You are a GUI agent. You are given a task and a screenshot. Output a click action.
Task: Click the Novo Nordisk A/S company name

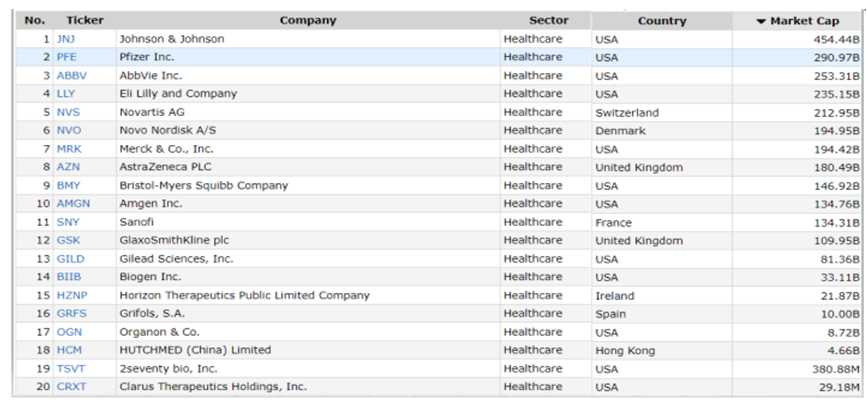point(168,131)
